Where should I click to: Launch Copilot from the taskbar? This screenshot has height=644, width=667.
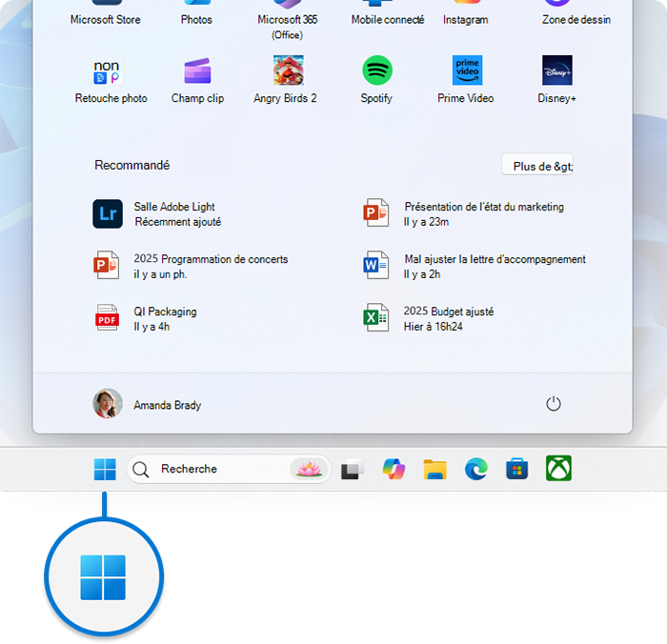(x=394, y=469)
